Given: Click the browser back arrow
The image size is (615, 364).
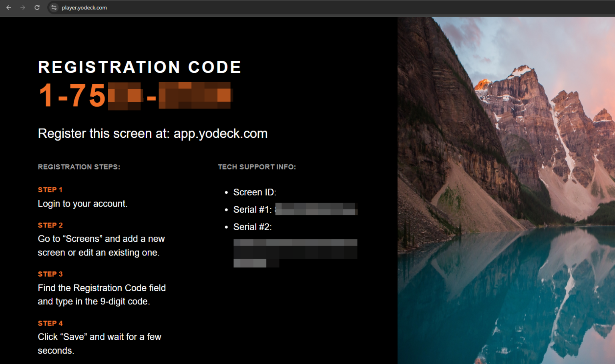Looking at the screenshot, I should pos(9,8).
